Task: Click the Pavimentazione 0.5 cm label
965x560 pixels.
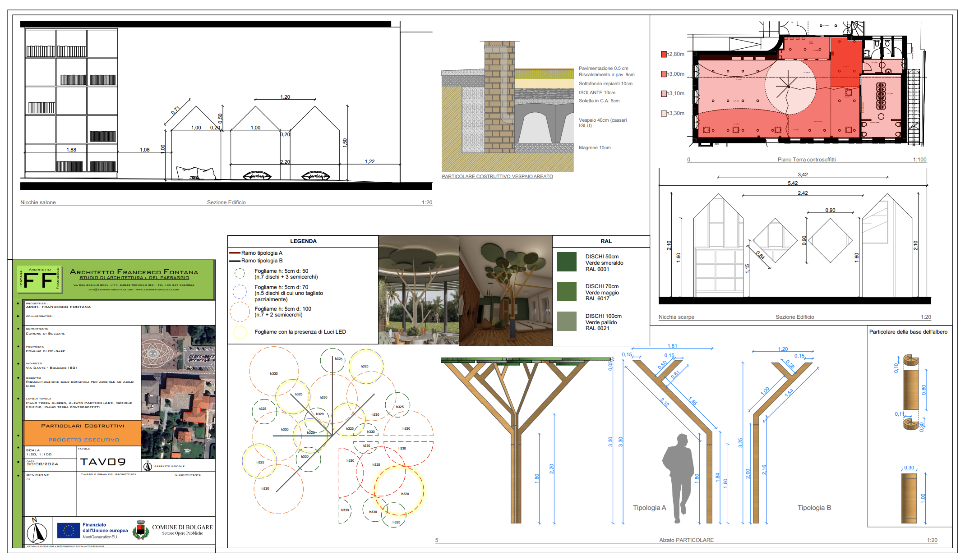Action: pyautogui.click(x=603, y=69)
